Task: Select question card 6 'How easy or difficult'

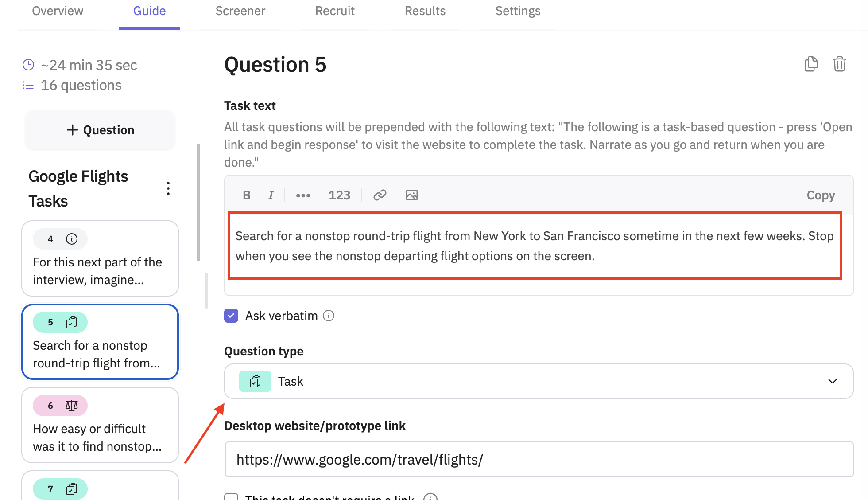Action: click(x=100, y=425)
